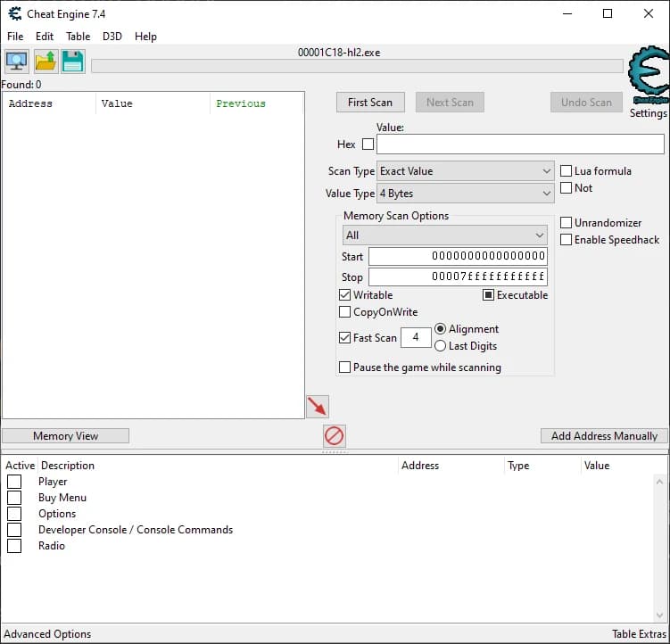Click the process name 00001C18-hl2.exe label
The image size is (670, 644).
[339, 53]
